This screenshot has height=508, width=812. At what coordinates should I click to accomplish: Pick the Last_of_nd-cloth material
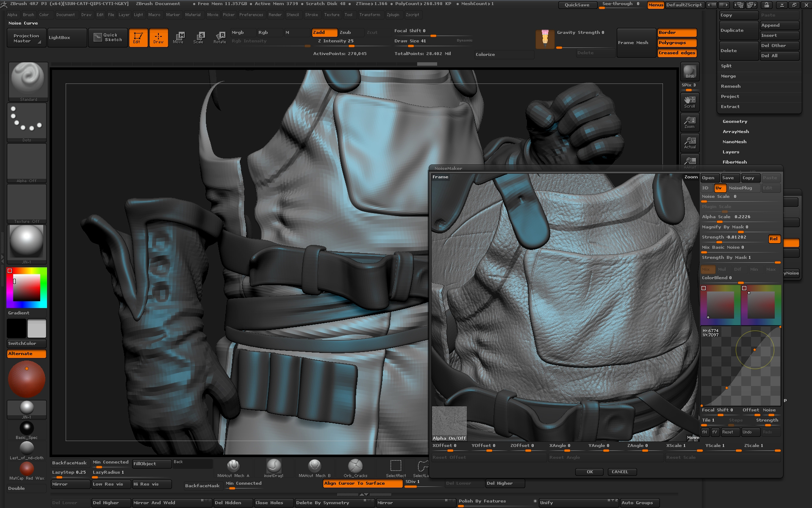26,450
